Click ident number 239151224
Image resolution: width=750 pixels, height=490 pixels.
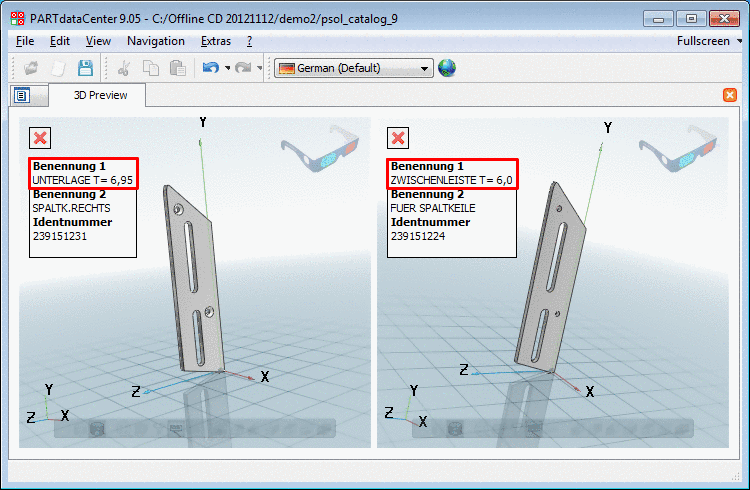coord(418,236)
